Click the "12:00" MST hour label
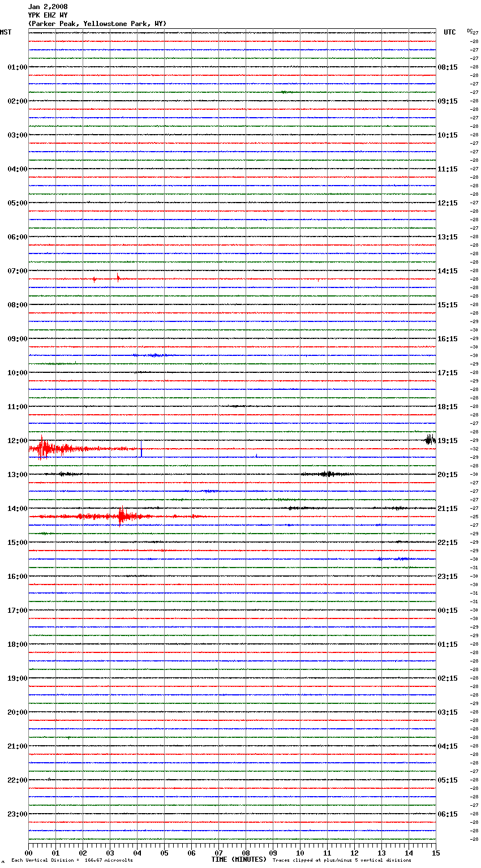Viewport: 481px width, 868px height. click(x=17, y=441)
